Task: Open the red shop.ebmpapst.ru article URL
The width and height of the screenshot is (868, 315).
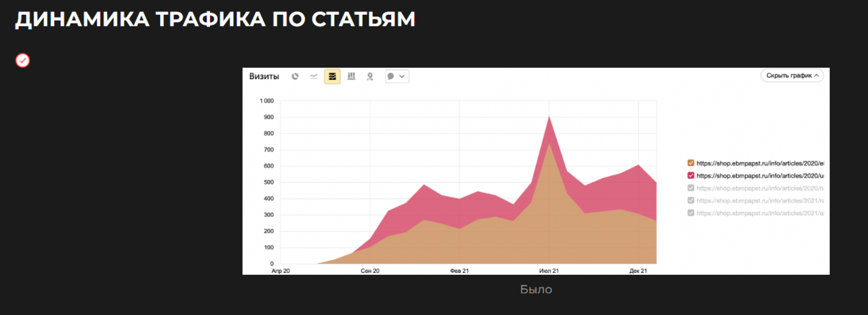Action: [x=760, y=176]
